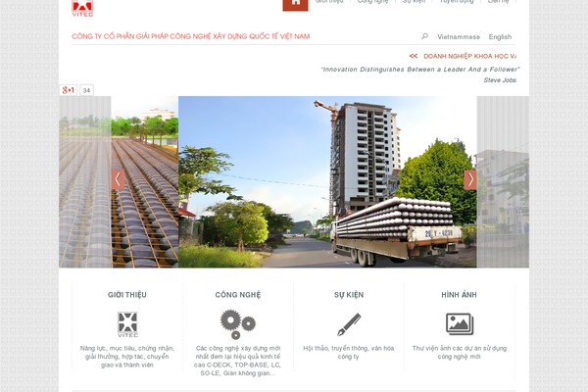Viewport: 588px width, 392px height.
Task: Click the truck and building slide image
Action: point(327,182)
